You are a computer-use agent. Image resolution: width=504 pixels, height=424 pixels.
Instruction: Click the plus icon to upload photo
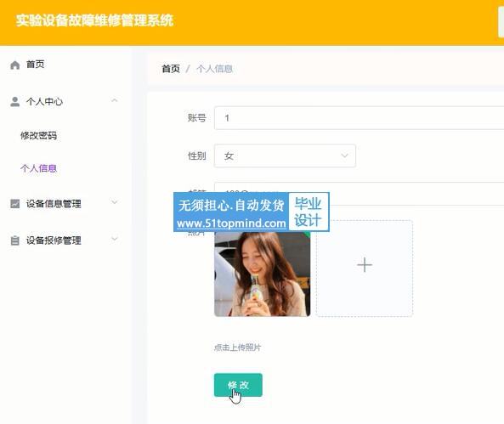tap(365, 265)
